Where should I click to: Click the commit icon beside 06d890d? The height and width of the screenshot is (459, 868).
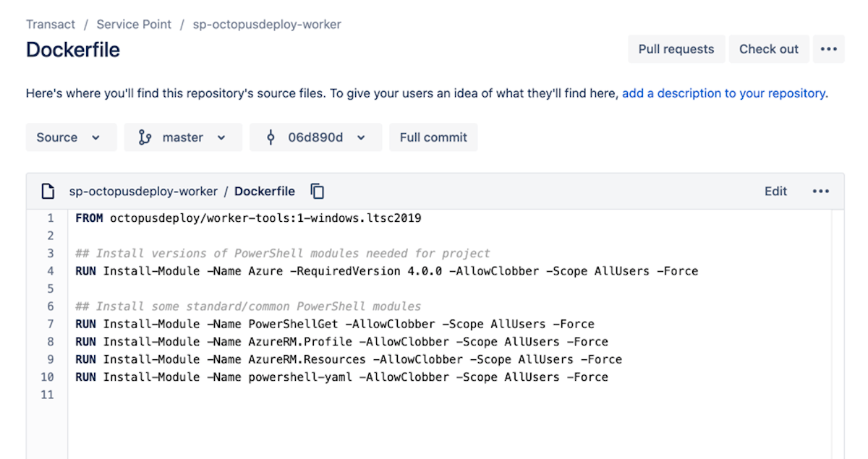pyautogui.click(x=271, y=137)
